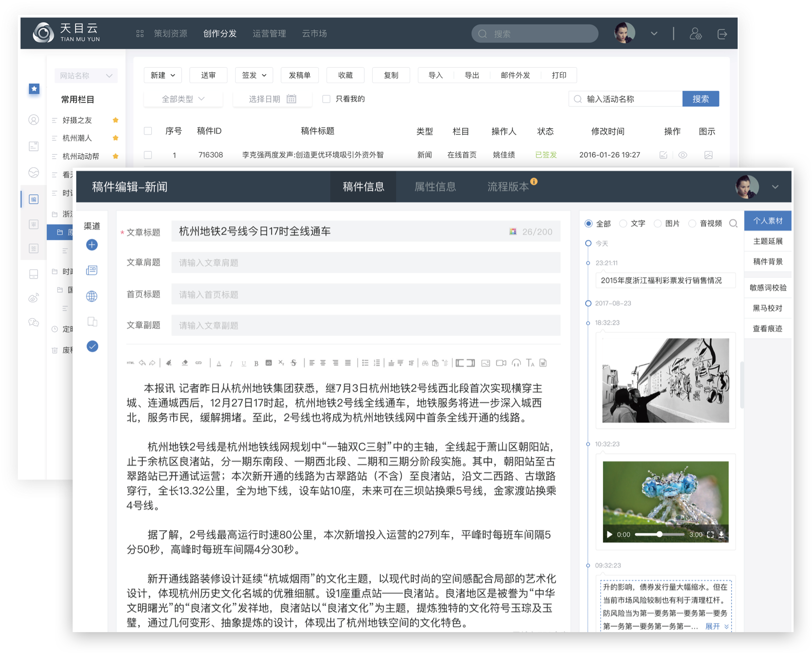The image size is (812, 654).
Task: Click the video player progress slider
Action: pos(659,535)
